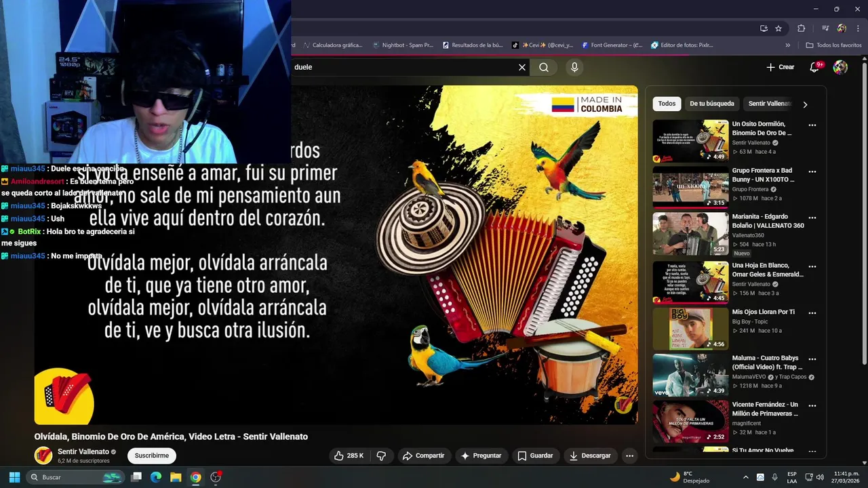Viewport: 868px width, 488px height.
Task: Open File Explorer from the taskbar
Action: (x=176, y=477)
